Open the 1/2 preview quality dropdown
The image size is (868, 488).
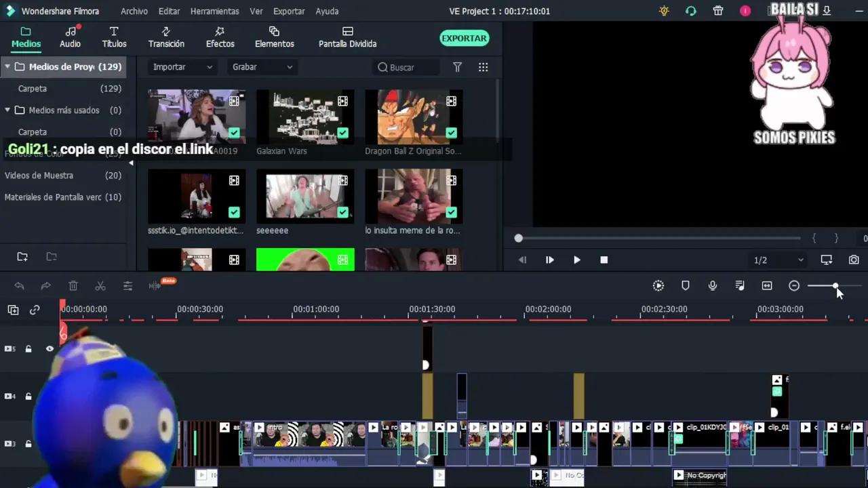(x=778, y=260)
